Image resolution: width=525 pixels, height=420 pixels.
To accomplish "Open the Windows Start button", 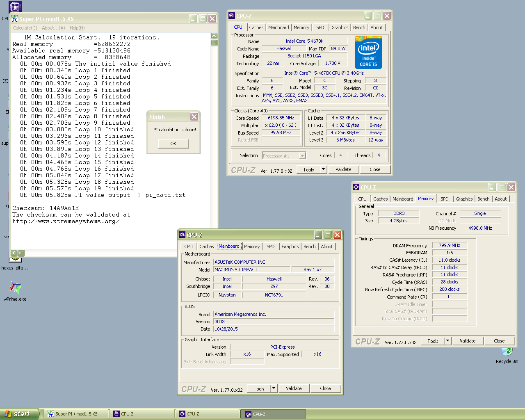I will pyautogui.click(x=19, y=414).
